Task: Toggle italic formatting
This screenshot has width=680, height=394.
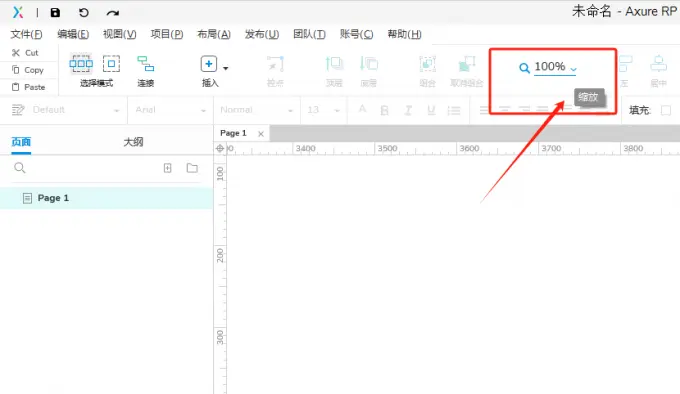Action: tap(408, 111)
